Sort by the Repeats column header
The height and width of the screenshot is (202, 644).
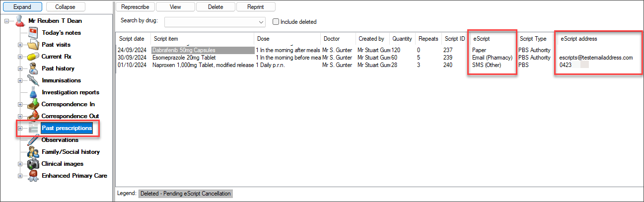pyautogui.click(x=429, y=39)
